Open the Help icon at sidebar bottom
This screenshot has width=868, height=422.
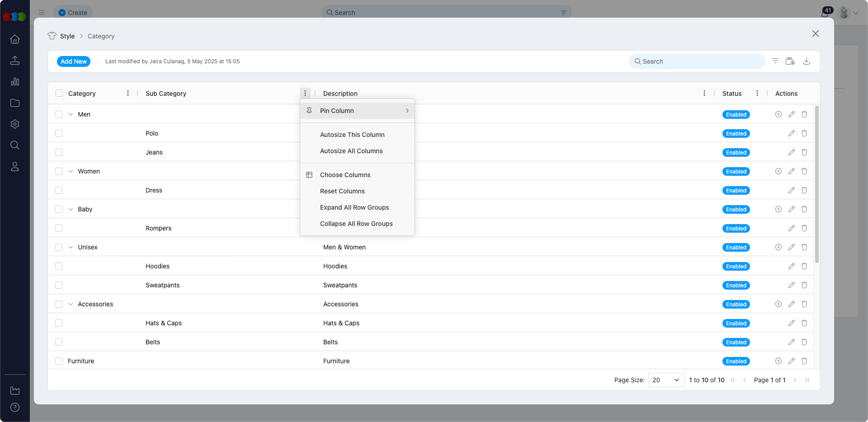click(x=15, y=408)
